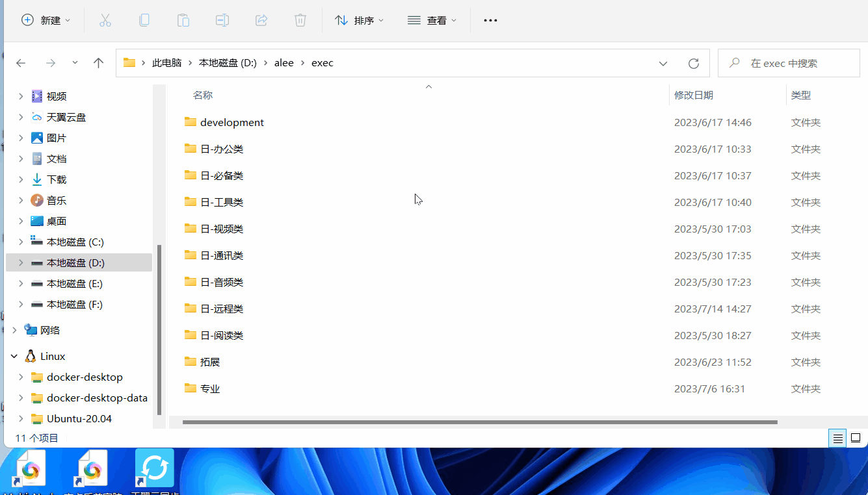Click the folder icon of 专业 row

191,388
